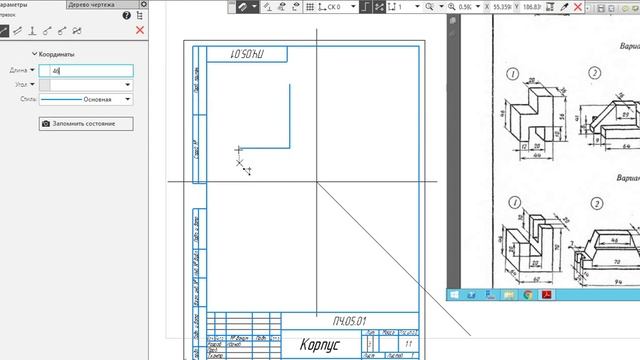Close the segment command with red X in panel

click(x=140, y=30)
